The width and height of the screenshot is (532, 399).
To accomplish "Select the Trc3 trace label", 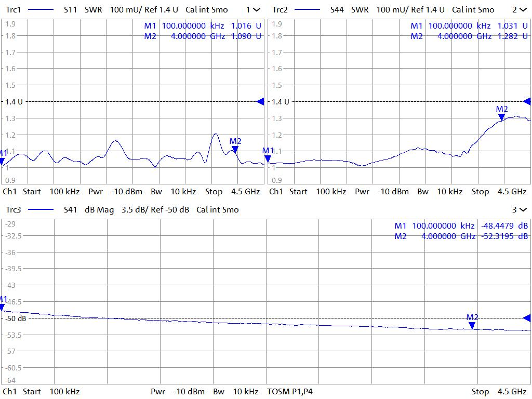I will [14, 210].
